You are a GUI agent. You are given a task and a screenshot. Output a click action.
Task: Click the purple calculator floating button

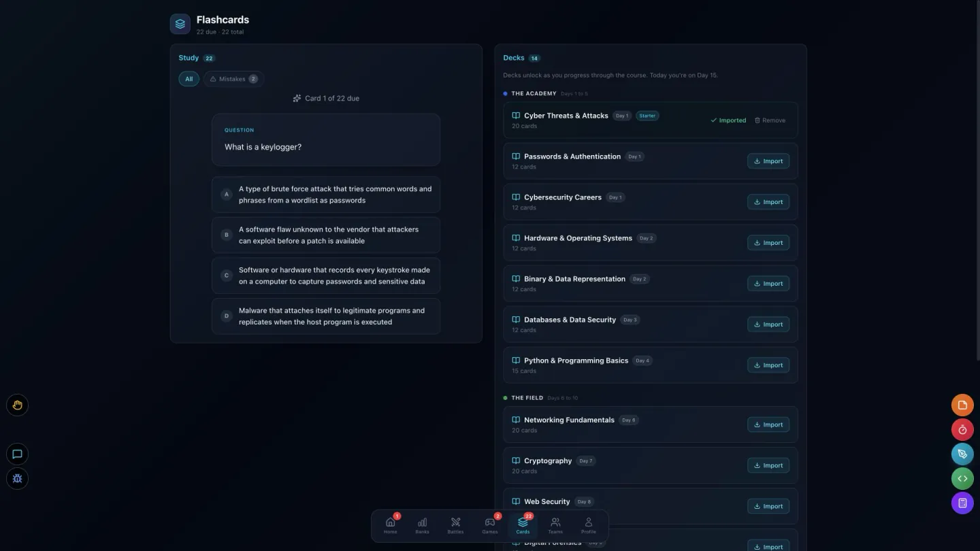click(962, 503)
